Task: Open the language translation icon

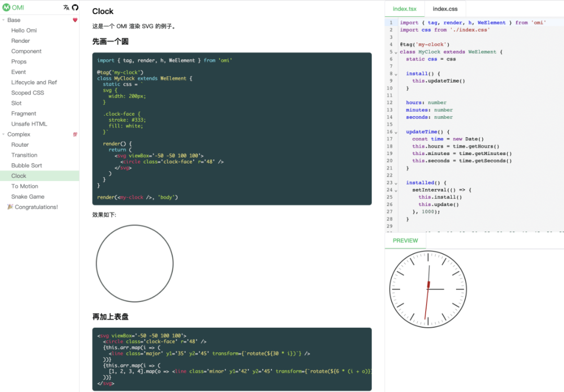Action: click(66, 7)
